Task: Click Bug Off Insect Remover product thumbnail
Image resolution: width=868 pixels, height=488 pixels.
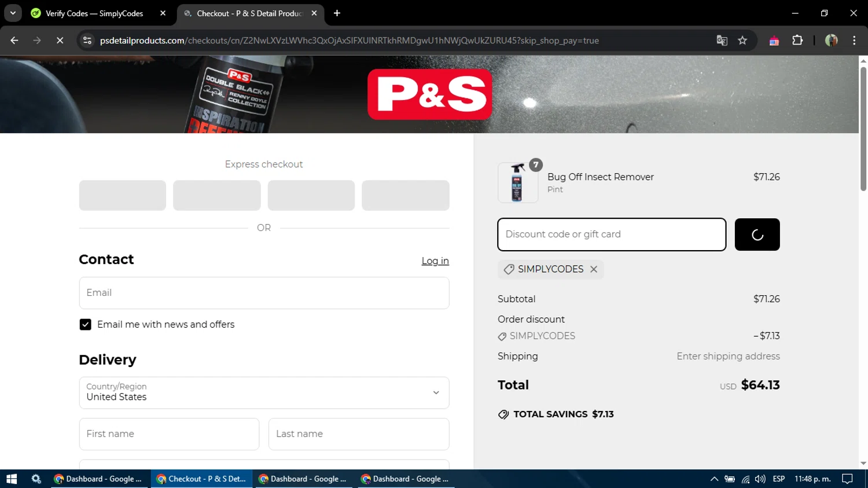Action: (x=518, y=182)
